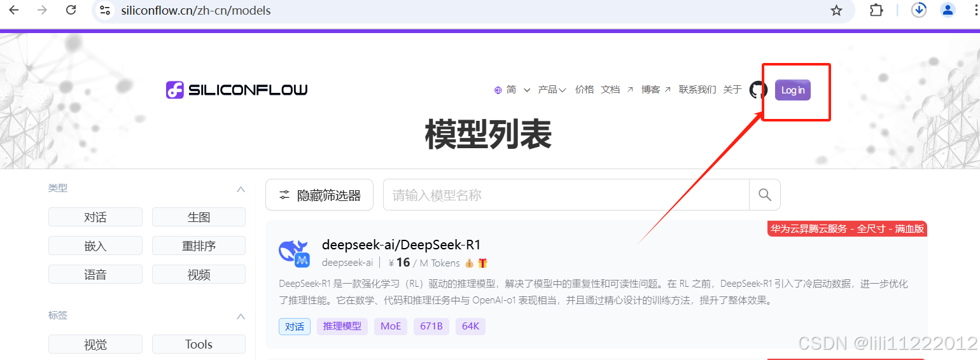Click the gift icon beside M Tokens
The width and height of the screenshot is (980, 360).
(x=482, y=263)
